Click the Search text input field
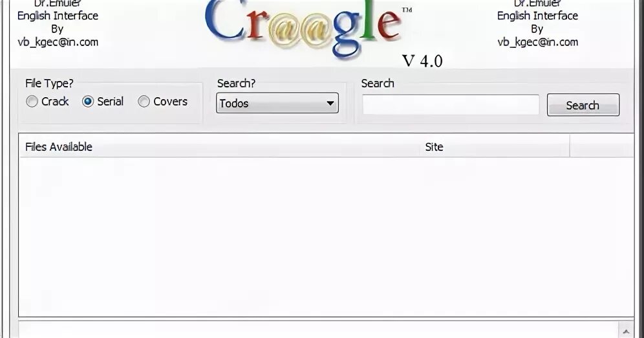The height and width of the screenshot is (338, 644). [451, 105]
